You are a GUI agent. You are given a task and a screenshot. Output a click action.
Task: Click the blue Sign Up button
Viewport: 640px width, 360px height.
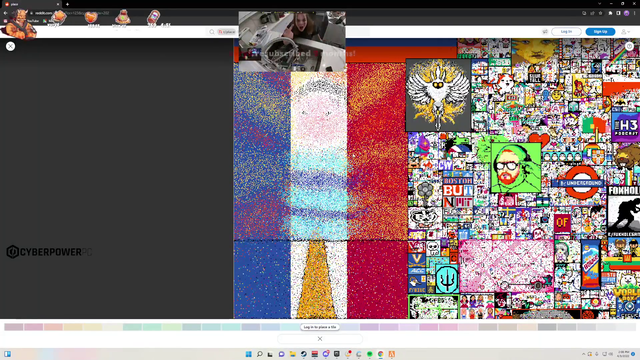[x=600, y=31]
